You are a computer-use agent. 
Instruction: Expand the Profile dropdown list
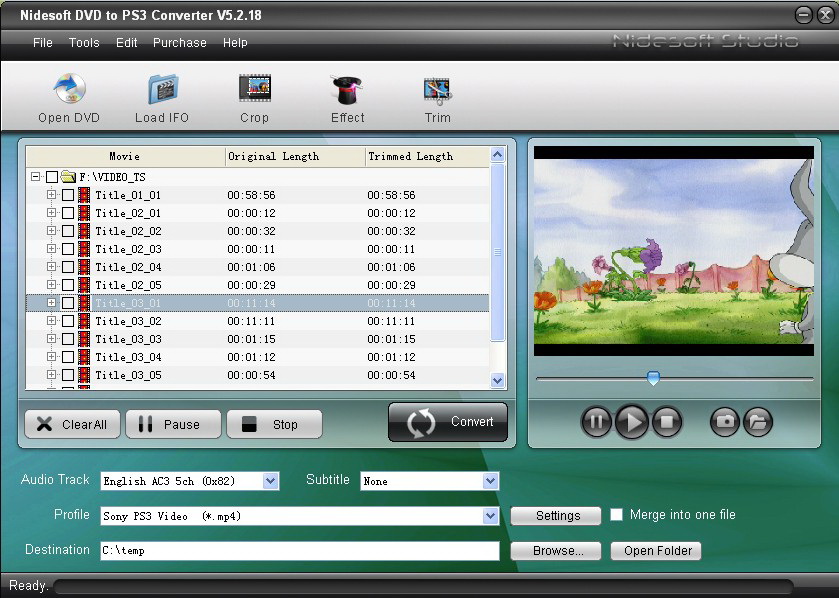coord(490,516)
